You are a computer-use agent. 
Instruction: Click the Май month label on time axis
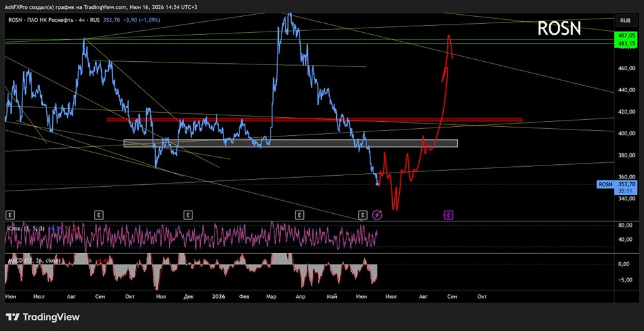pyautogui.click(x=330, y=296)
